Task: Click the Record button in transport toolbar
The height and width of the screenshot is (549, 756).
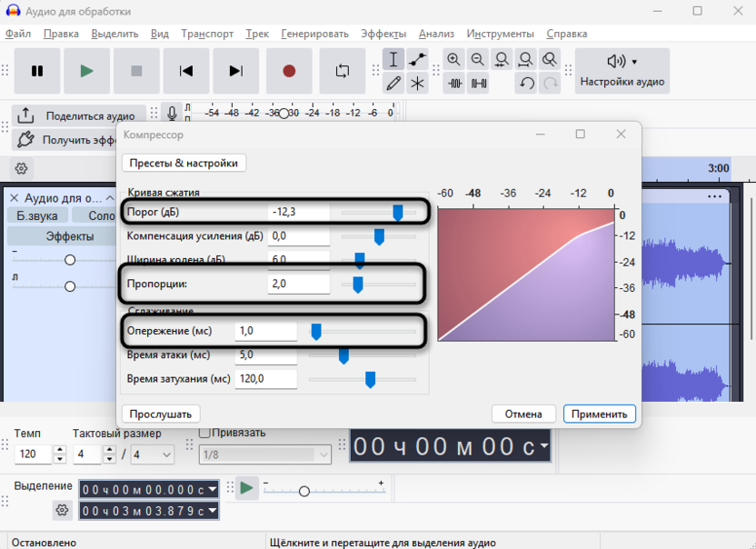Action: pyautogui.click(x=289, y=71)
